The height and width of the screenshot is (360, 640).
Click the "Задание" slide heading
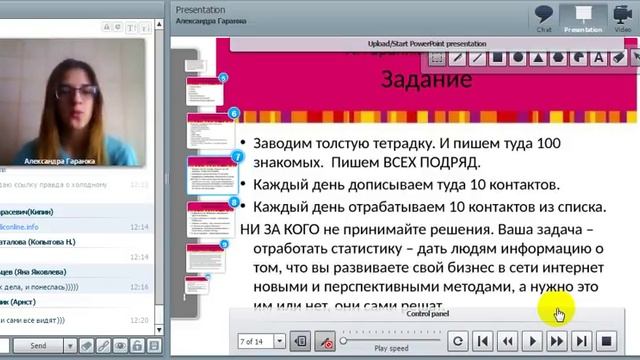427,79
